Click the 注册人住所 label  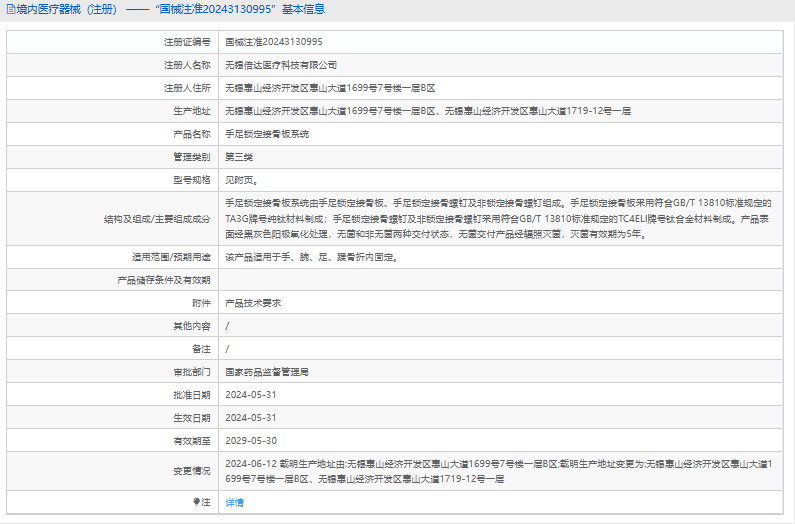coord(187,88)
